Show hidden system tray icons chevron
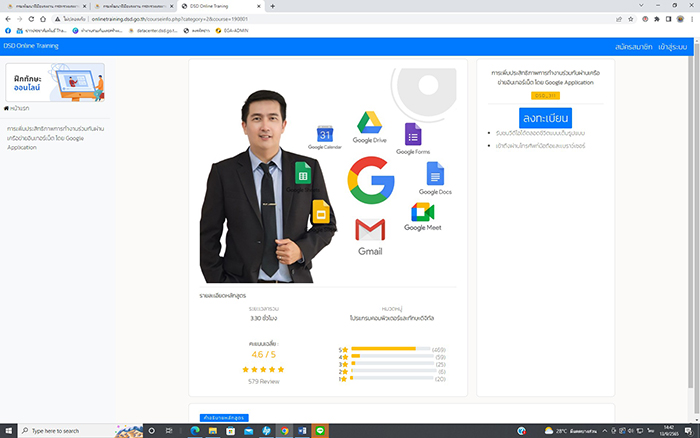 click(605, 431)
